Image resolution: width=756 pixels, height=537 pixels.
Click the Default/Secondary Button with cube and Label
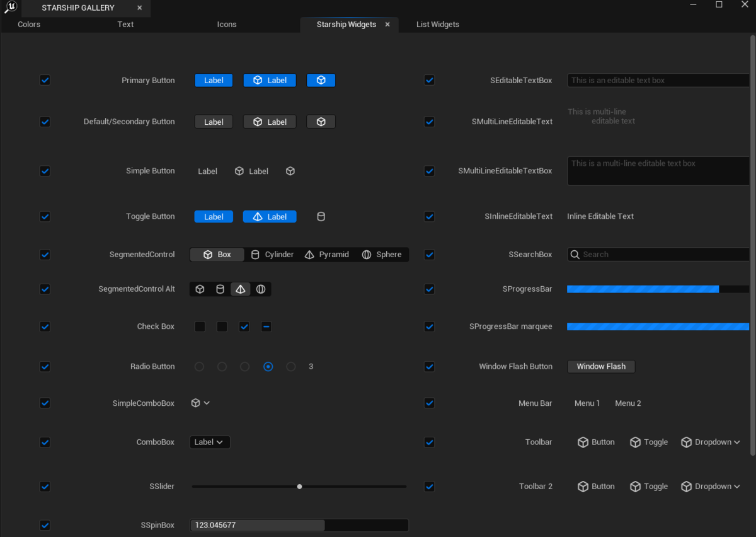tap(270, 122)
